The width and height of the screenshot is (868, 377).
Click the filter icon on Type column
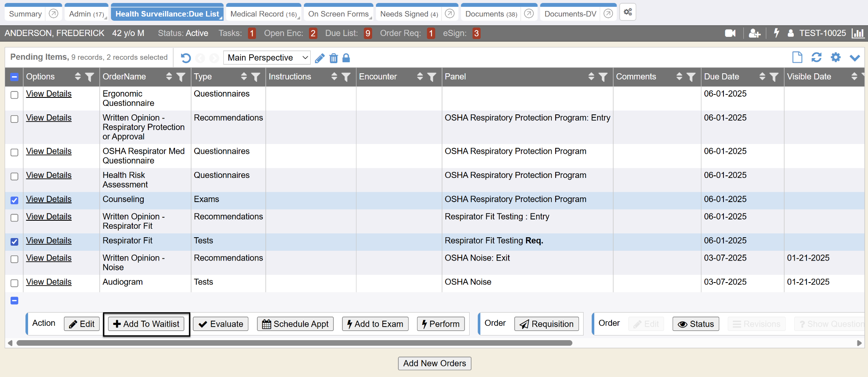tap(256, 77)
